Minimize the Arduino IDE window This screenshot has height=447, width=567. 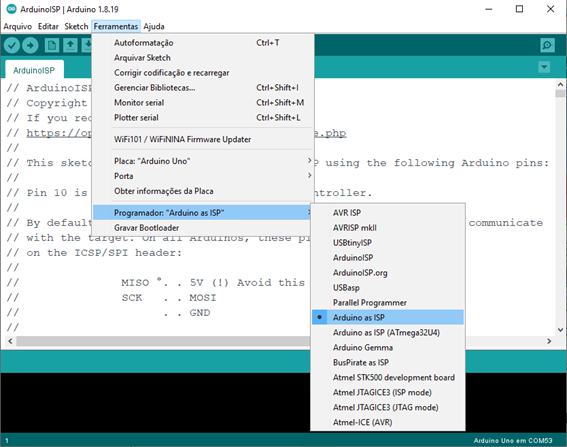pos(489,9)
